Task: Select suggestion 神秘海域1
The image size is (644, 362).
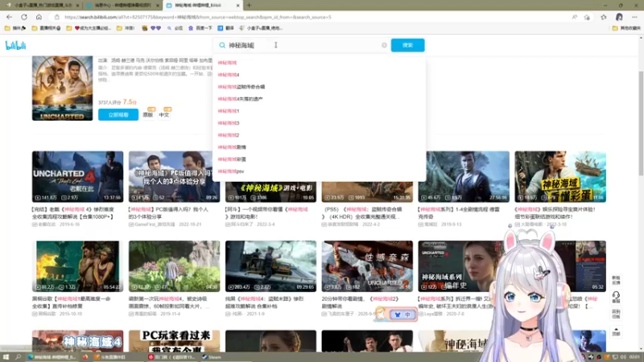Action: [229, 111]
